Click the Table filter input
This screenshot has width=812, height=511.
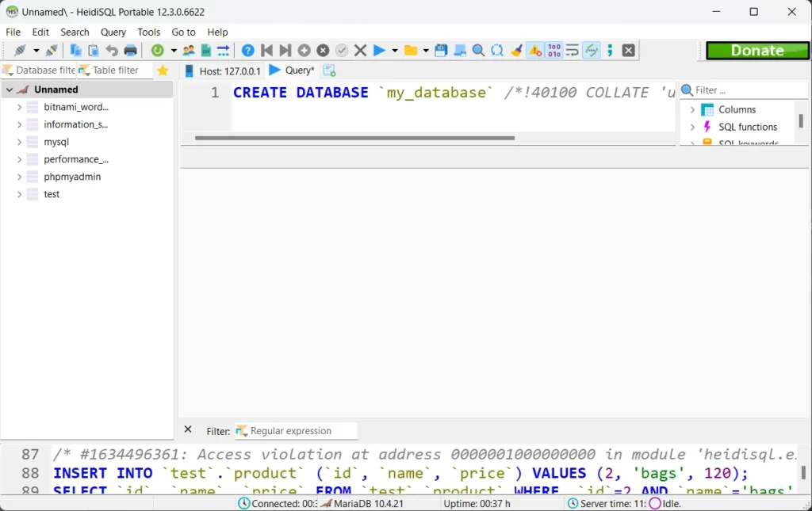(x=115, y=71)
